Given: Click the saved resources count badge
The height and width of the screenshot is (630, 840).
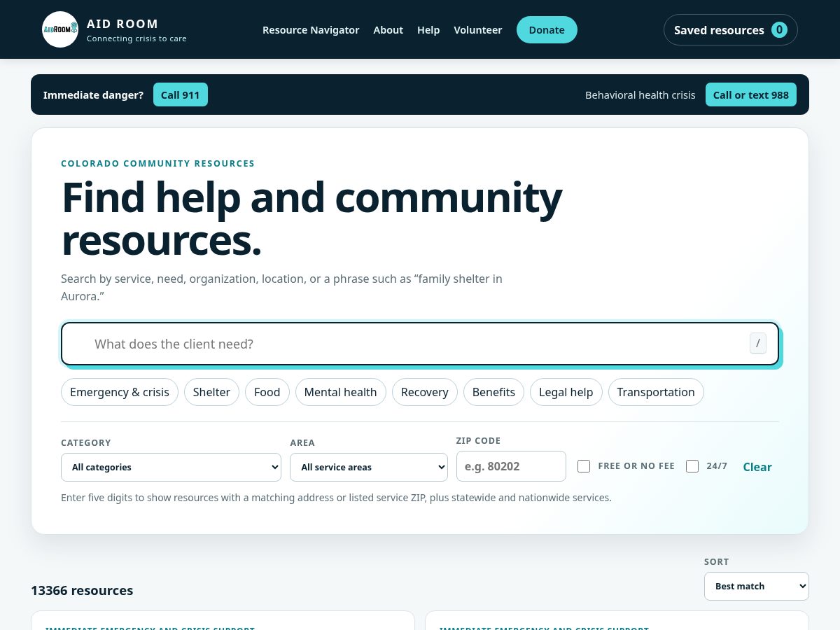Looking at the screenshot, I should click(x=779, y=29).
